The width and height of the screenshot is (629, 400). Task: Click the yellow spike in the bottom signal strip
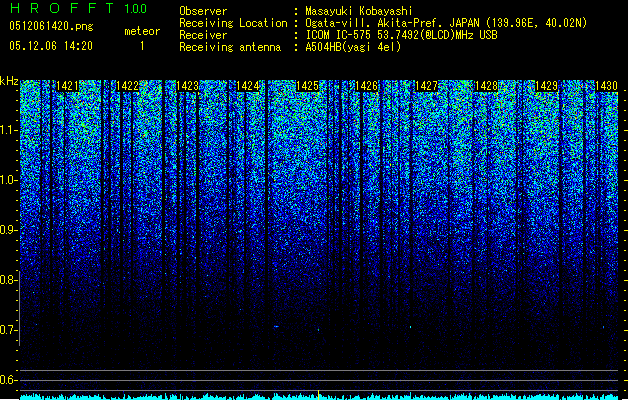click(319, 395)
